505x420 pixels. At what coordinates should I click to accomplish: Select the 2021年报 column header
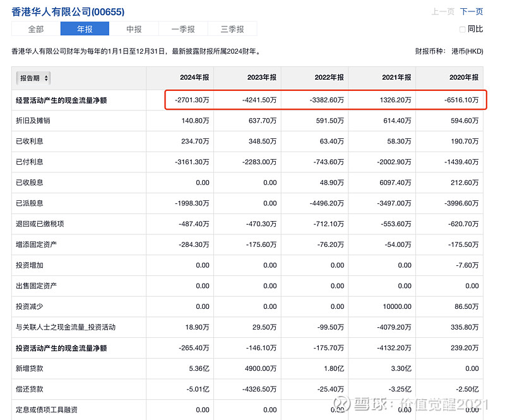(396, 77)
